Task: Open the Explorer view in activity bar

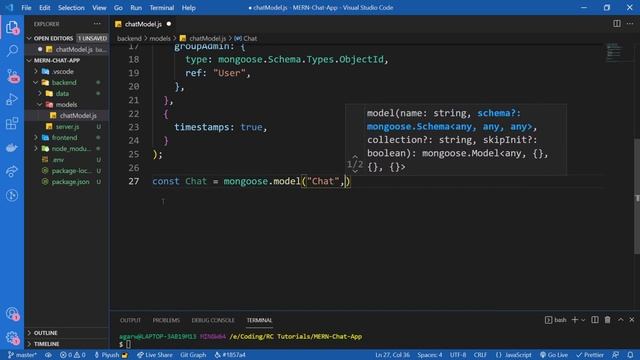Action: pos(12,27)
